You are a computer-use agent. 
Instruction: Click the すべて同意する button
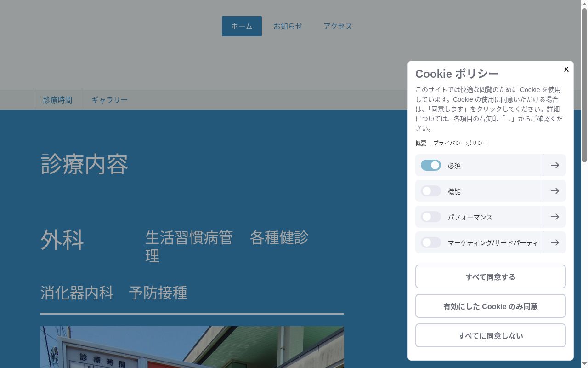tap(491, 276)
